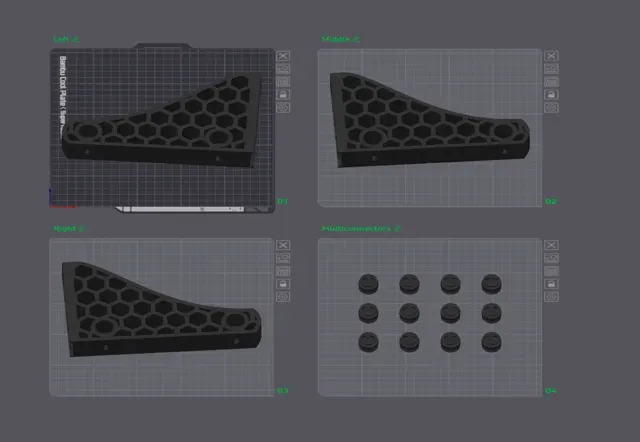Edit the Multiconnectors plate name via pencil icon
640x442 pixels.
[x=397, y=229]
